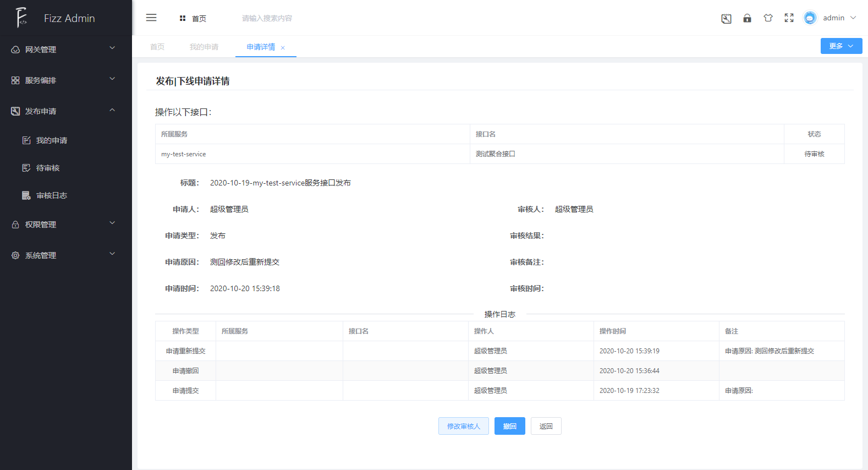Viewport: 868px width, 470px height.
Task: Click the 发布申请 sidebar icon
Action: coord(15,111)
